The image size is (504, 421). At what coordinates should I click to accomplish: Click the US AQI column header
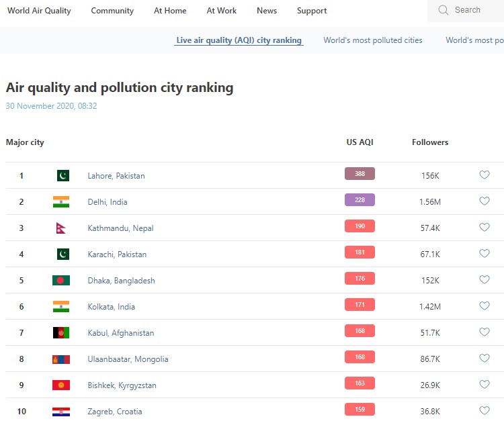click(x=360, y=142)
